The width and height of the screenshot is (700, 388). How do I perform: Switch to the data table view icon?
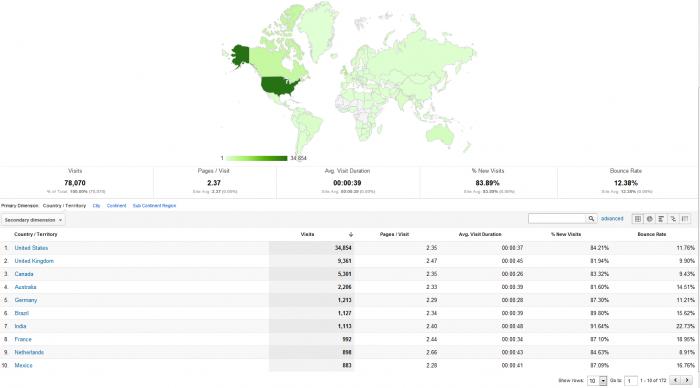(x=638, y=219)
